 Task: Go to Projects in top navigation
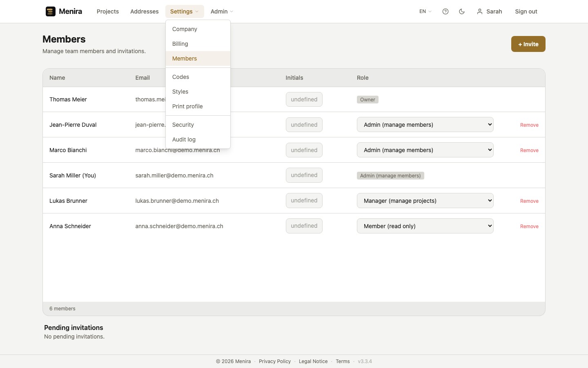[108, 11]
